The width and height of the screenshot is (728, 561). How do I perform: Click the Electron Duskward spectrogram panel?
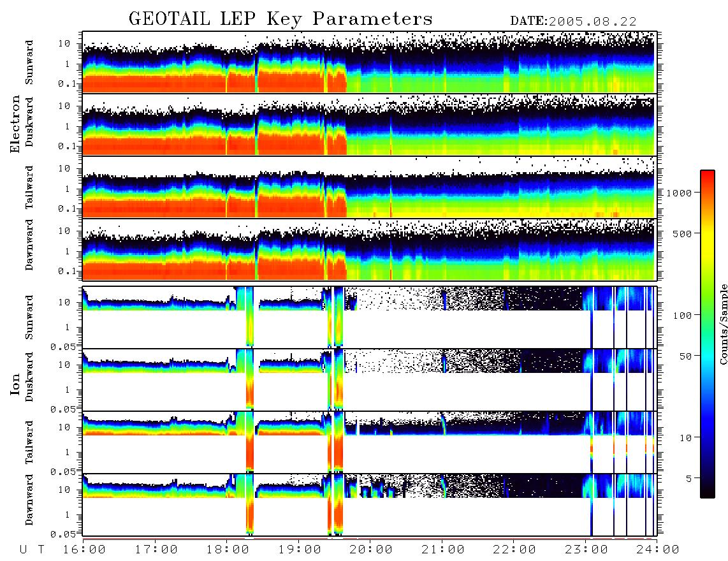point(370,124)
